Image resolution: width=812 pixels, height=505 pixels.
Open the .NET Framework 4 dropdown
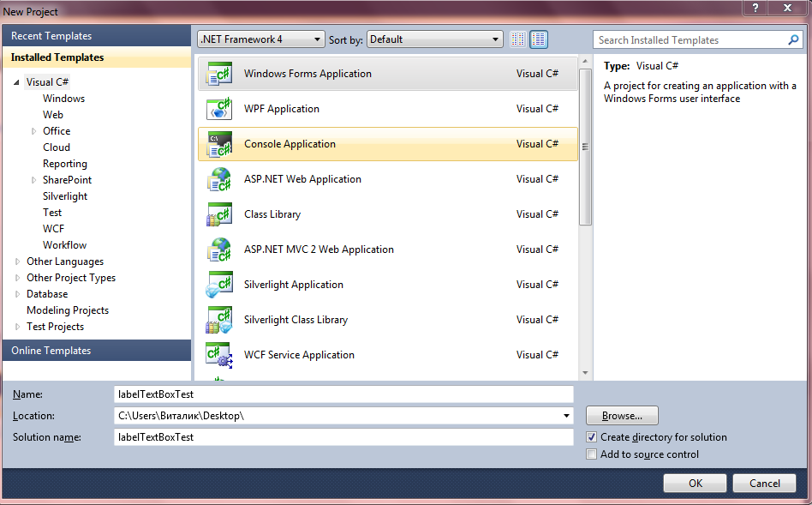(x=261, y=39)
